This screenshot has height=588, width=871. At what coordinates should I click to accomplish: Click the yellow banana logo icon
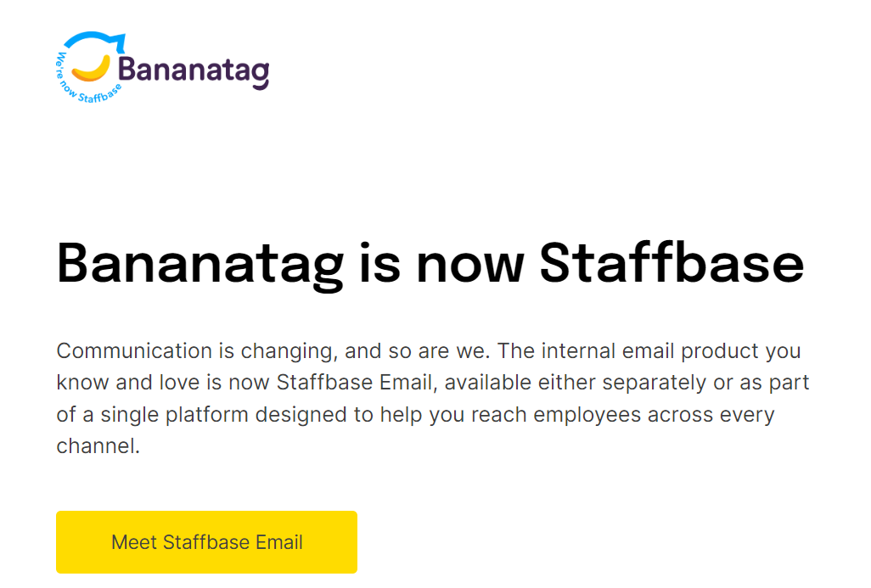coord(92,67)
